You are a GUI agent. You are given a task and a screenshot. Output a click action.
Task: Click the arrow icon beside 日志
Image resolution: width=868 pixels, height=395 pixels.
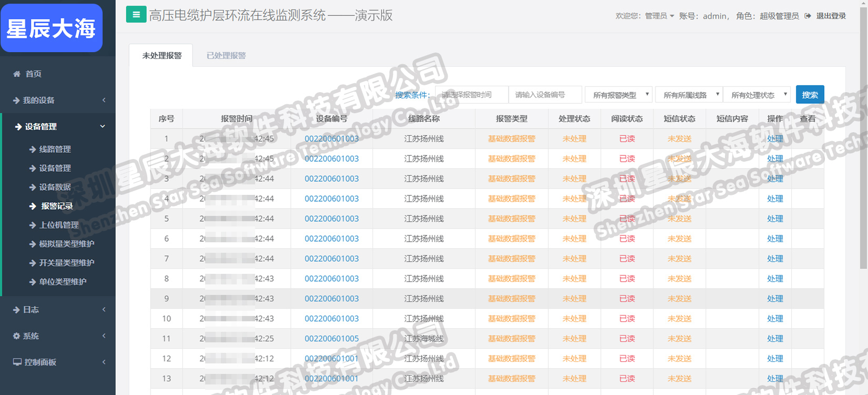(x=16, y=310)
